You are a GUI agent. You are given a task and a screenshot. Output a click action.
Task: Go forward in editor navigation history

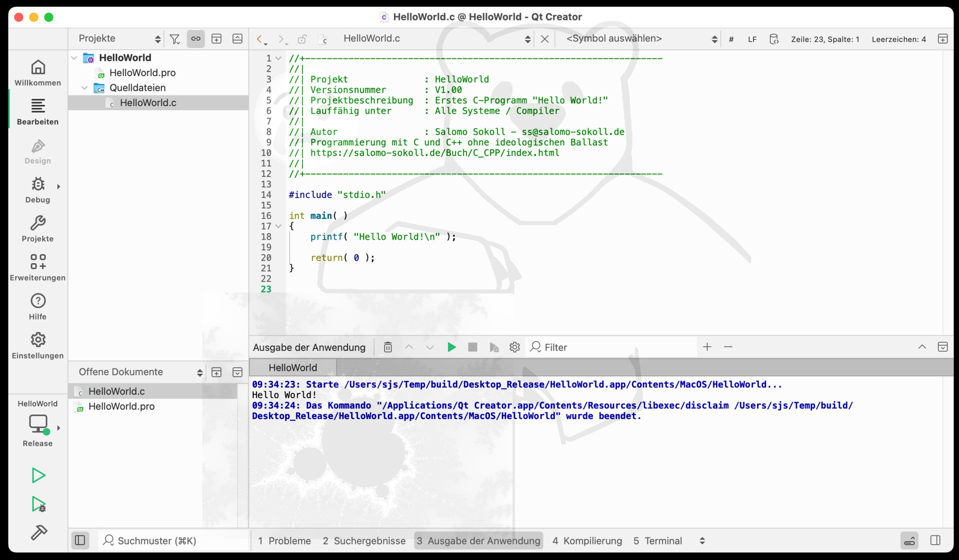[x=282, y=39]
